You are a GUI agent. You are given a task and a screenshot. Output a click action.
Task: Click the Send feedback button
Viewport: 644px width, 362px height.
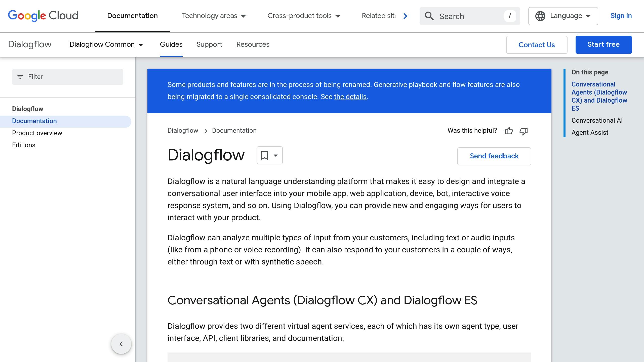click(494, 156)
